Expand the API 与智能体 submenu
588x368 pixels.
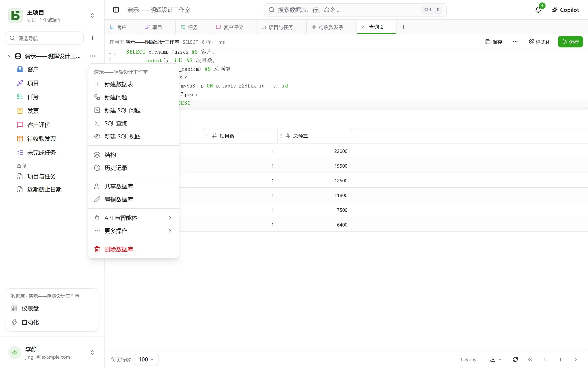pyautogui.click(x=133, y=218)
